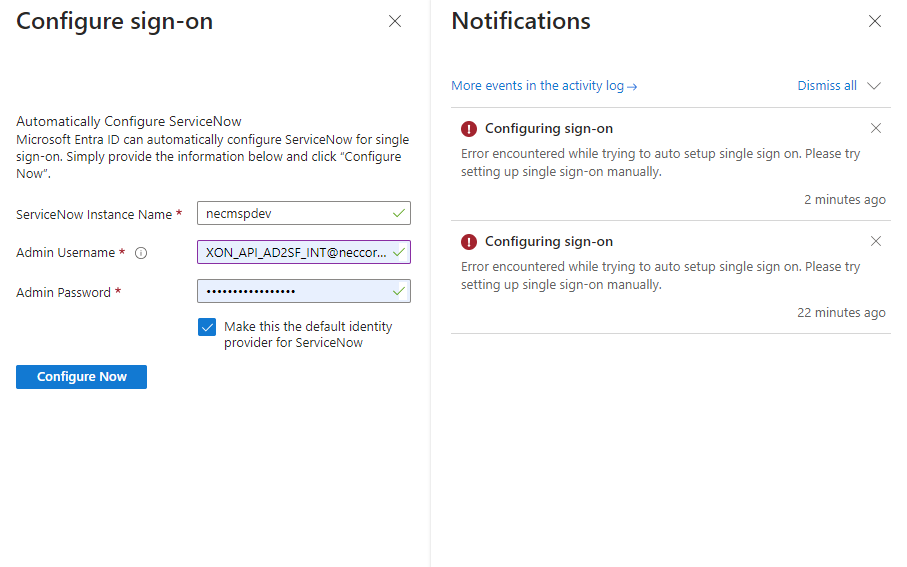The height and width of the screenshot is (567, 907).
Task: Click 'Configuring sign-on' title in the 2 minutes ago notification
Action: 549,128
